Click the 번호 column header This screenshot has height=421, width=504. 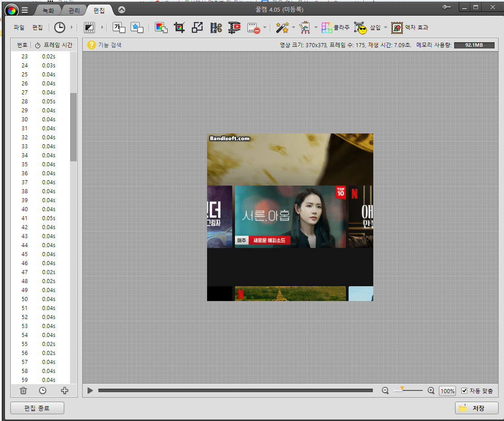tap(22, 45)
